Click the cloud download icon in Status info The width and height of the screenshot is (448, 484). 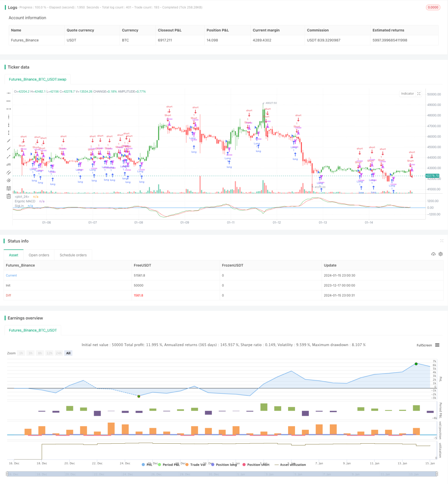pos(433,254)
